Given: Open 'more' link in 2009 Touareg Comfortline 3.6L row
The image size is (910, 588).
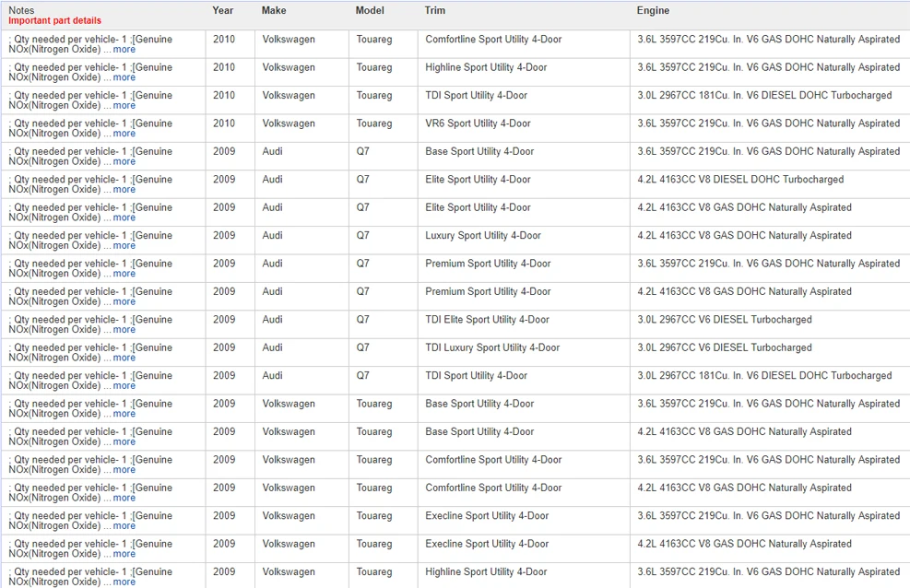Looking at the screenshot, I should coord(124,470).
